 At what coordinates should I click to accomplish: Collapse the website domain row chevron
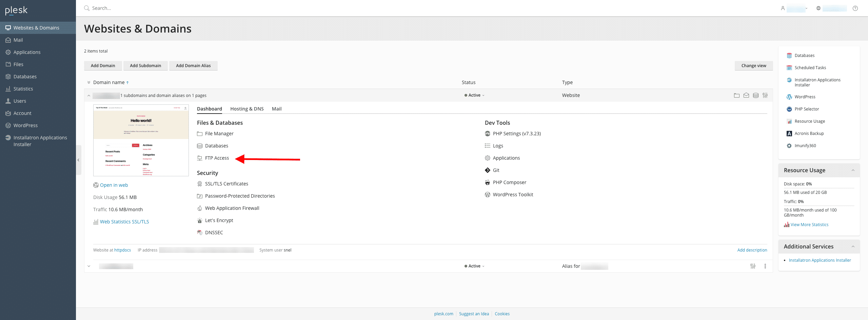coord(89,96)
